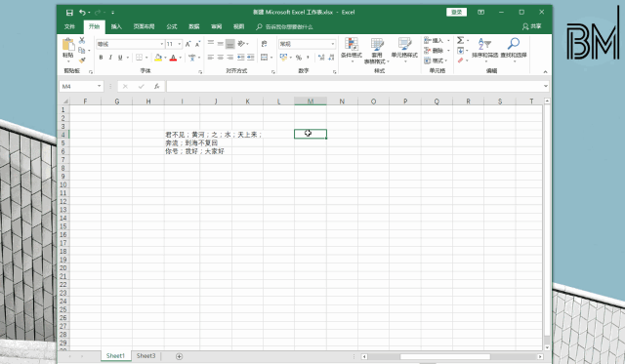The height and width of the screenshot is (364, 625).
Task: Click the Undo arrow icon
Action: (82, 13)
